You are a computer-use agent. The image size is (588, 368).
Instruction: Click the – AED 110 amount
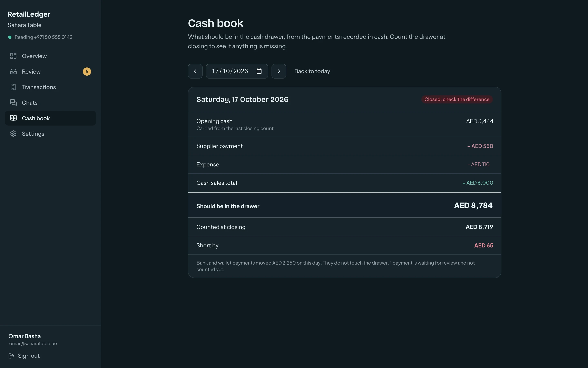point(478,165)
